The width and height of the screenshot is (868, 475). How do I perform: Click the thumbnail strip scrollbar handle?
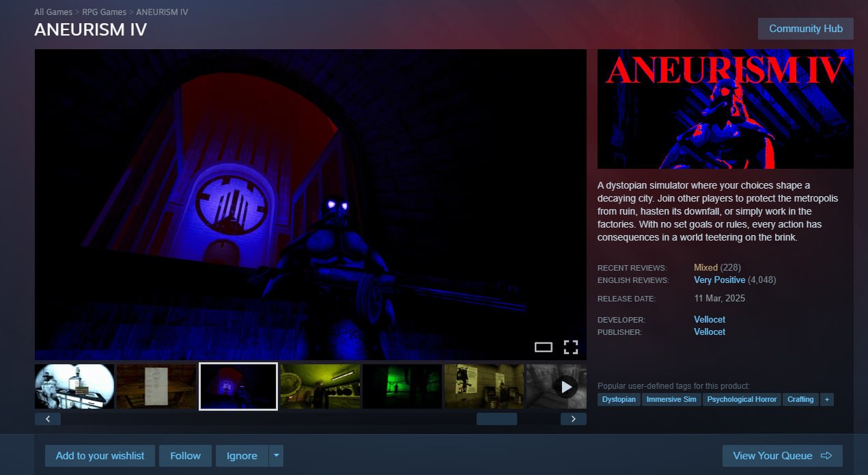click(496, 419)
